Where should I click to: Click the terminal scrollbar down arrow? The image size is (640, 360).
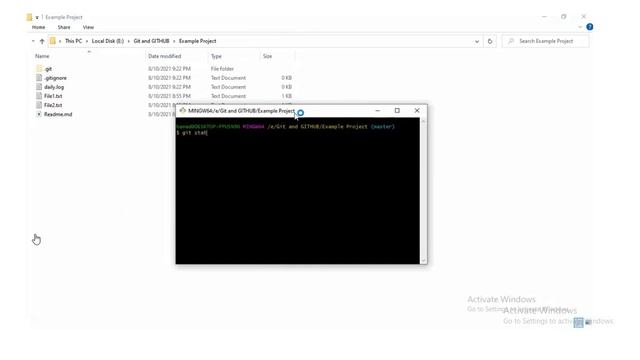(423, 260)
